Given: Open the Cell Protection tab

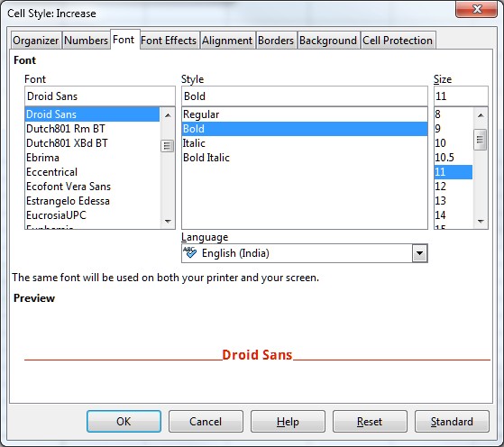Looking at the screenshot, I should coord(398,41).
